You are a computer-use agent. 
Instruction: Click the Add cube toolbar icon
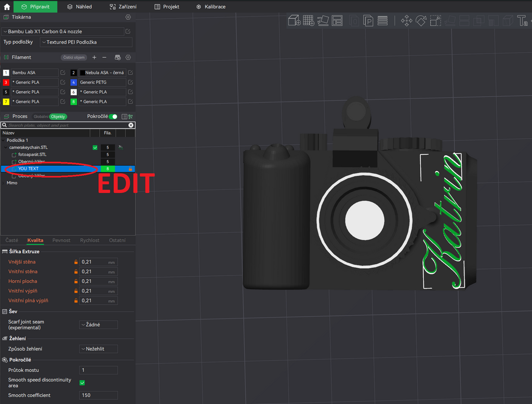pos(294,21)
